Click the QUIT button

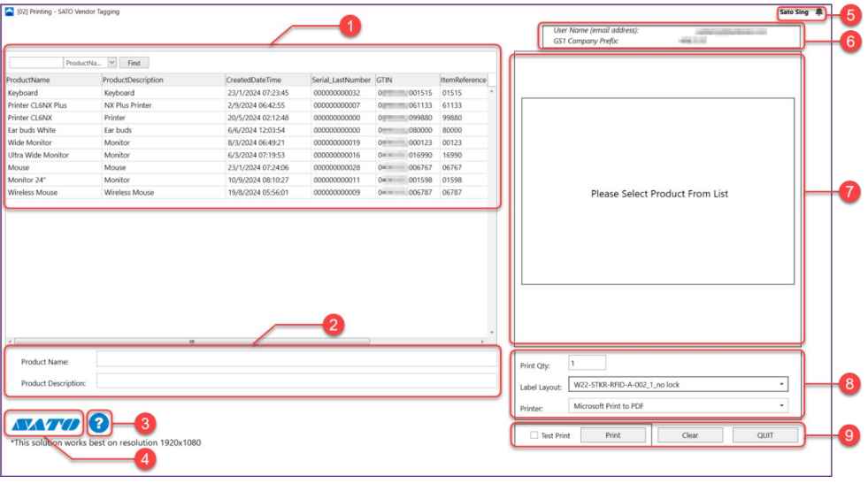point(764,435)
